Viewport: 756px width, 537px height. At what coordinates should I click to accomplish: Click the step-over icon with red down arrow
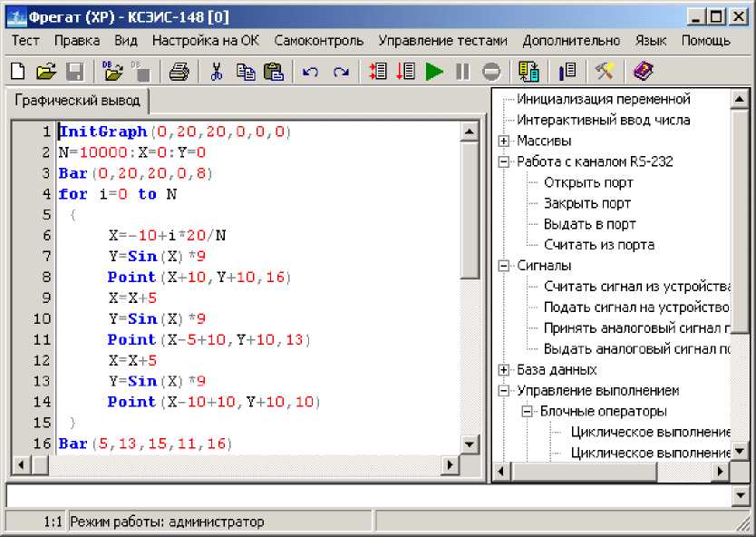[406, 72]
